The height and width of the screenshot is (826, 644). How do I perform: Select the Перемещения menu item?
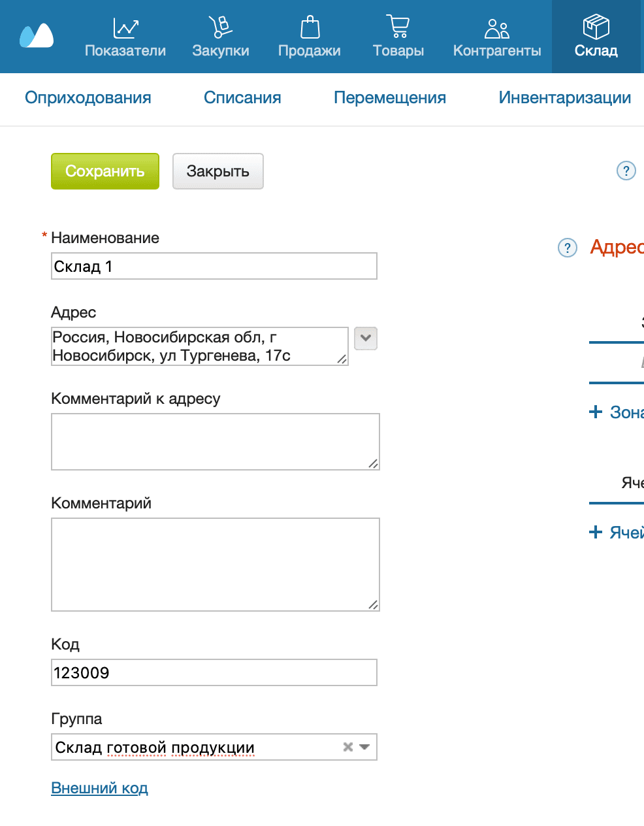click(x=390, y=97)
